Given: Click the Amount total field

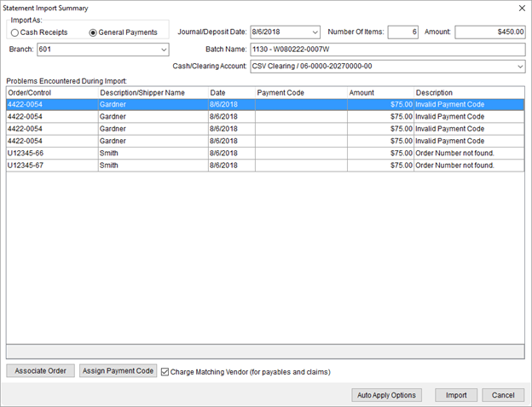Looking at the screenshot, I should coord(489,32).
